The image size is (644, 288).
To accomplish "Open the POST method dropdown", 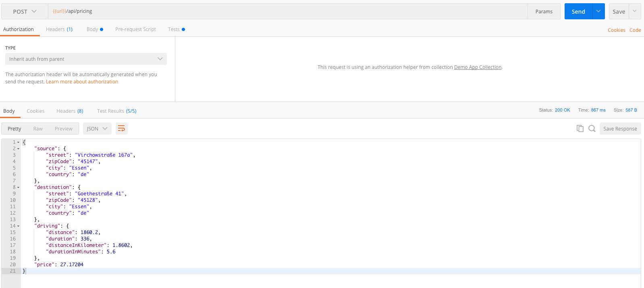I will 25,12.
